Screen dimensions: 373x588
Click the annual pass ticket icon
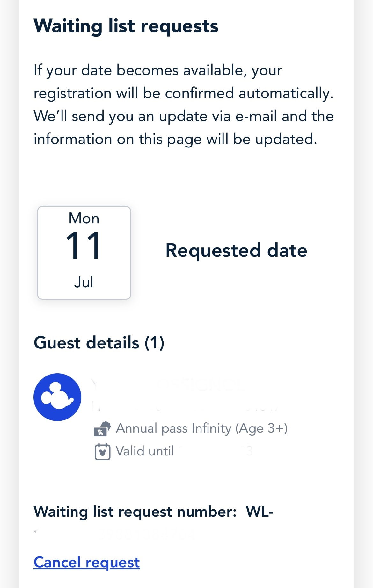(x=102, y=429)
